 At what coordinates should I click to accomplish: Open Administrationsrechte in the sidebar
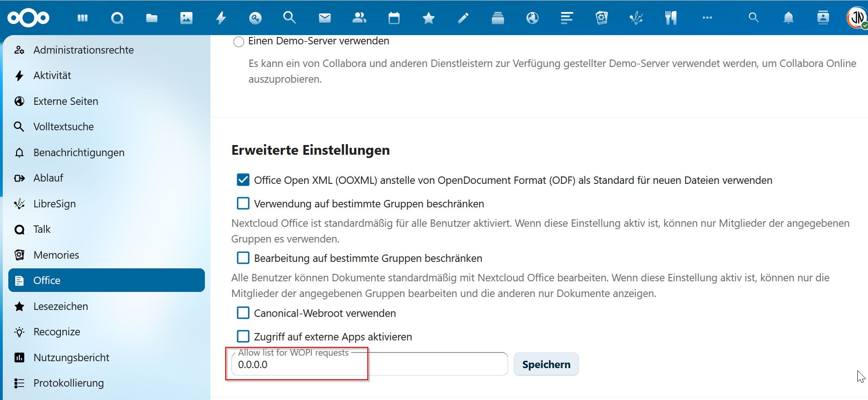click(84, 50)
